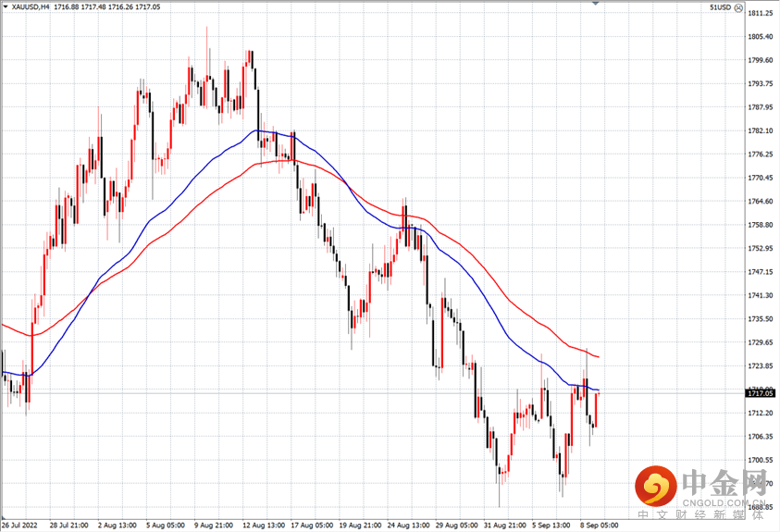This screenshot has width=780, height=532.
Task: Click the 5 Aug 05:00 date label
Action: pos(165,525)
